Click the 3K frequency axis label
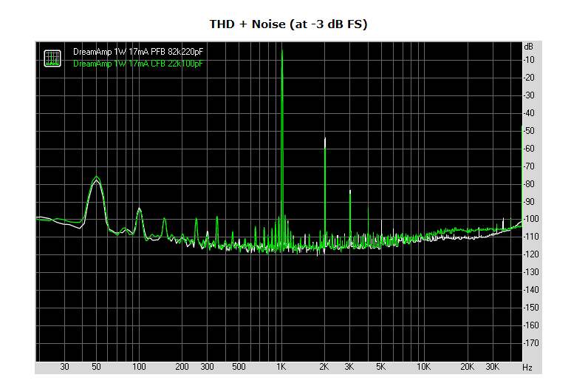 click(349, 367)
